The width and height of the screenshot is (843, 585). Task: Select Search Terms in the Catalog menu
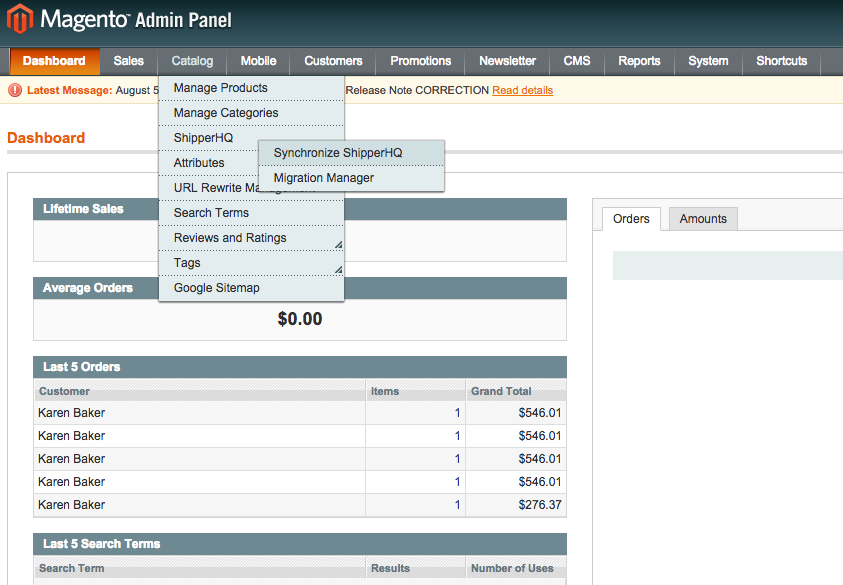pyautogui.click(x=211, y=213)
